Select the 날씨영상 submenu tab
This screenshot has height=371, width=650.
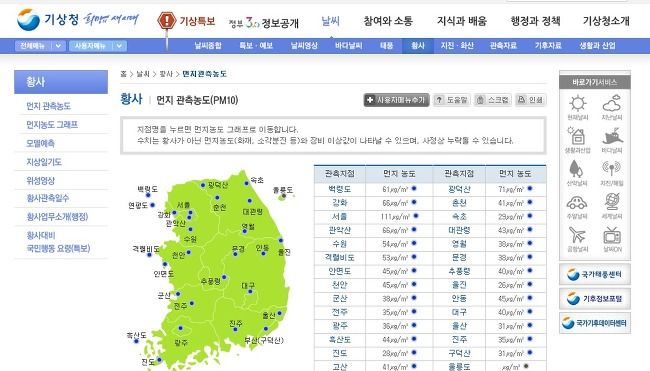pyautogui.click(x=304, y=46)
